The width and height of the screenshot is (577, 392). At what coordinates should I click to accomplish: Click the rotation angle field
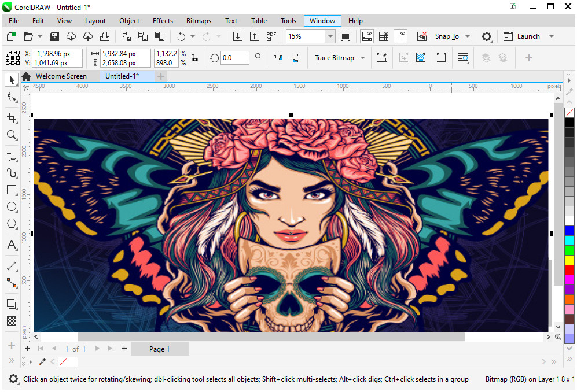235,58
